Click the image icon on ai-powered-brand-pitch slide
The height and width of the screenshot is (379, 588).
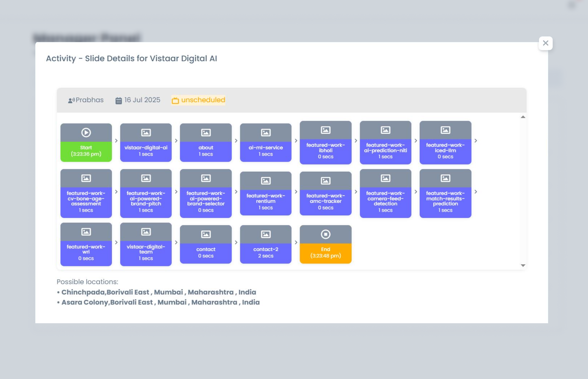(146, 178)
